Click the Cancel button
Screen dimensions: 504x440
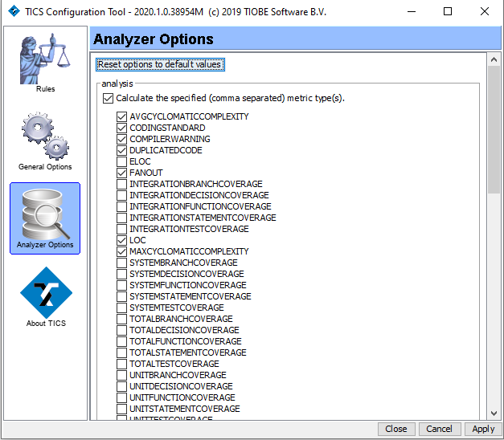coord(439,429)
